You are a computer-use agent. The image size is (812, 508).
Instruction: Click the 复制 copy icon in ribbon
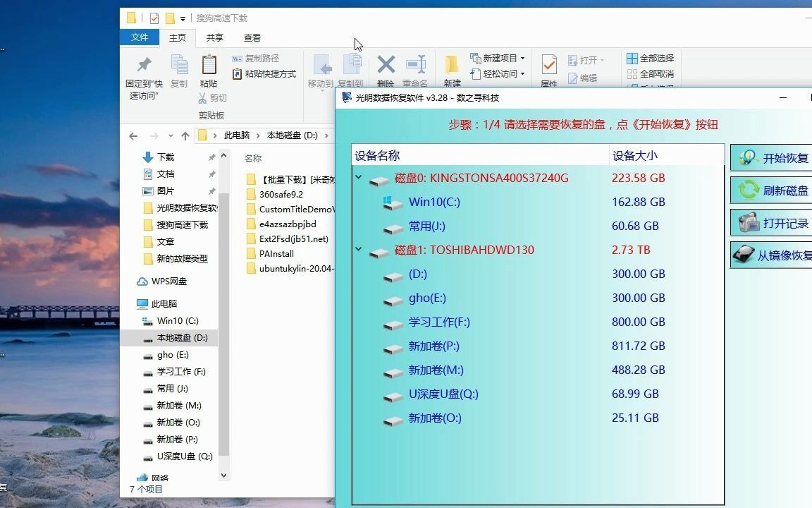179,65
